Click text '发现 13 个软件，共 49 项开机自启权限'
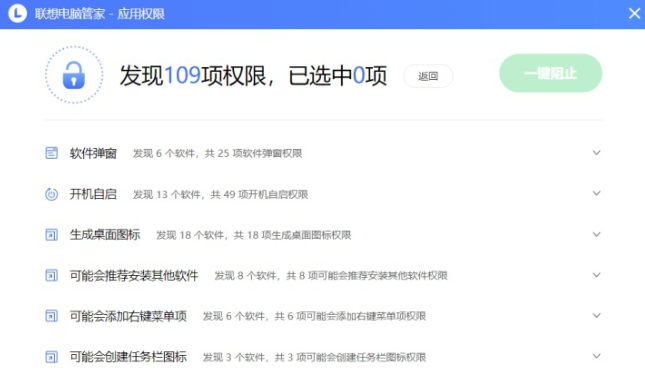The width and height of the screenshot is (645, 390). (x=220, y=194)
